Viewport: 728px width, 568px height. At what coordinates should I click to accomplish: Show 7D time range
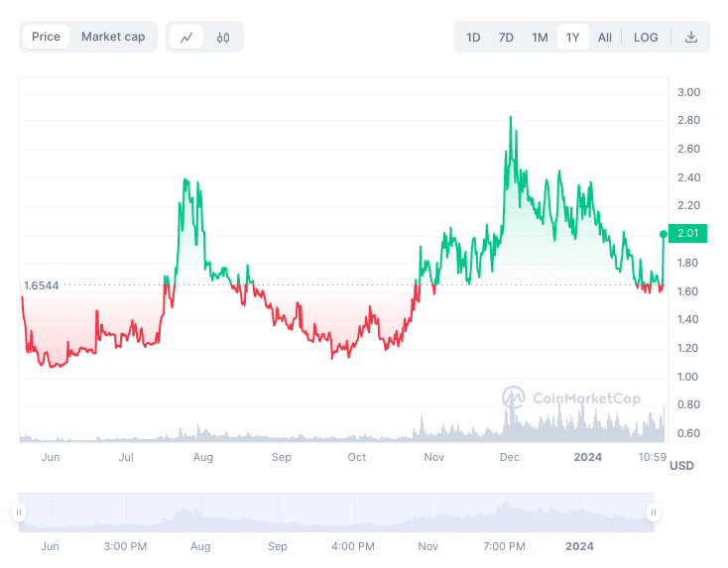(506, 38)
